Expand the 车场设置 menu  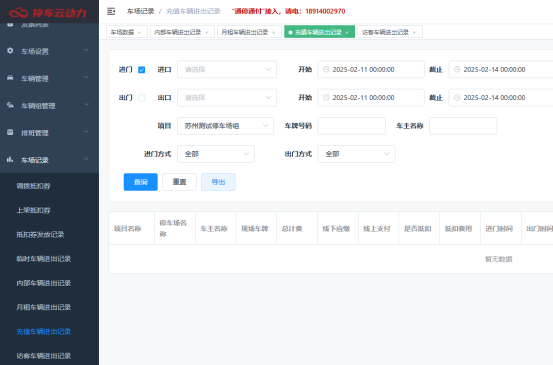click(49, 51)
